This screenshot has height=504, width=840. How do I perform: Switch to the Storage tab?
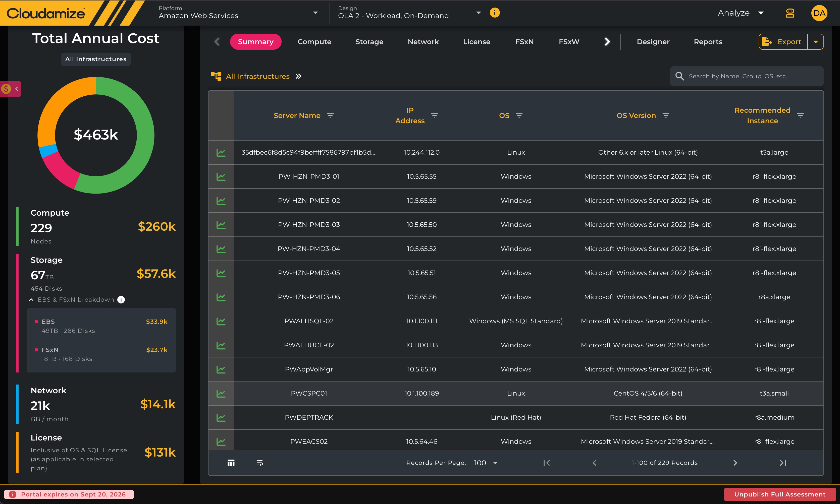click(x=369, y=42)
